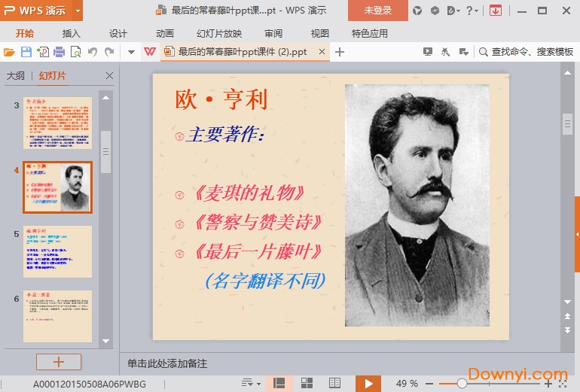Image resolution: width=580 pixels, height=392 pixels.
Task: Open the quick access toolbar dropdown arrow
Action: (131, 52)
